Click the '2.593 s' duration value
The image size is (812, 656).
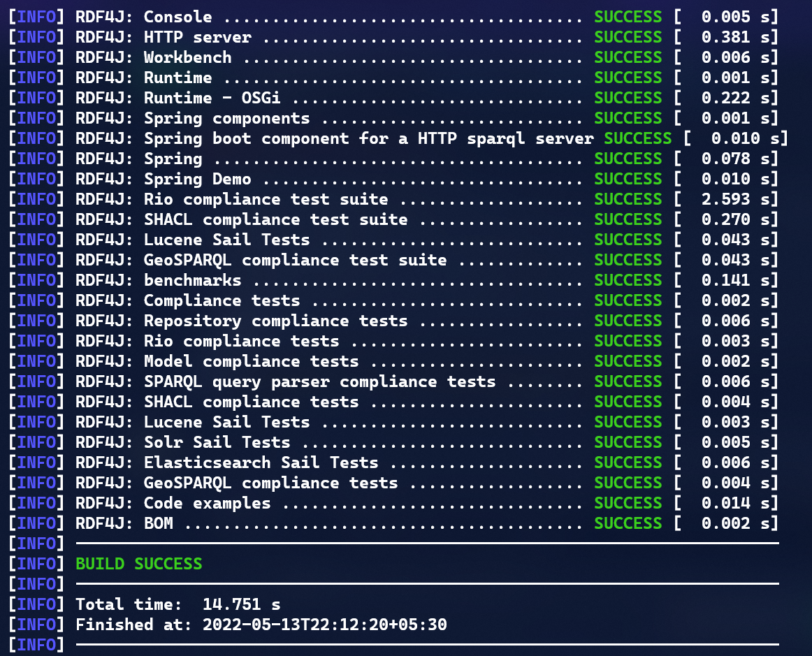[735, 199]
